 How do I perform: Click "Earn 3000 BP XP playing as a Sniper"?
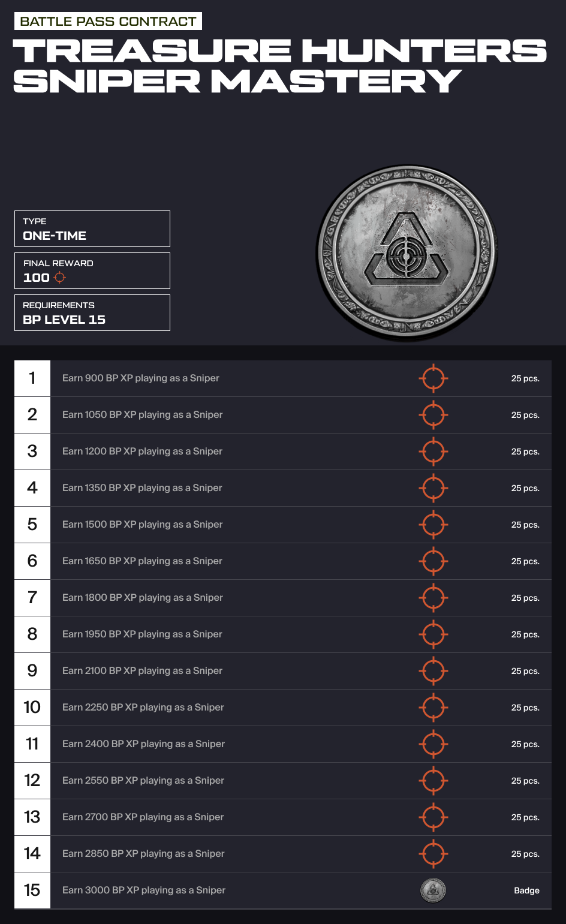(x=144, y=890)
